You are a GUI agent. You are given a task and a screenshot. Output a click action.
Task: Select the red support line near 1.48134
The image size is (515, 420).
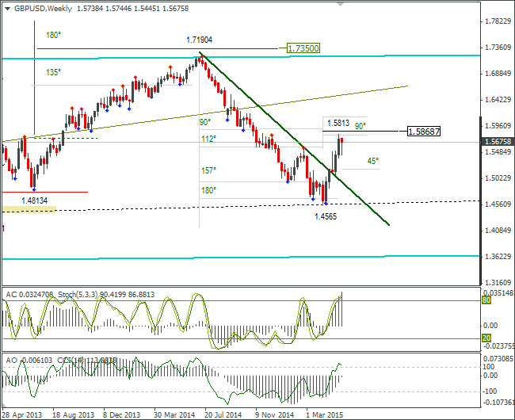[x=45, y=192]
